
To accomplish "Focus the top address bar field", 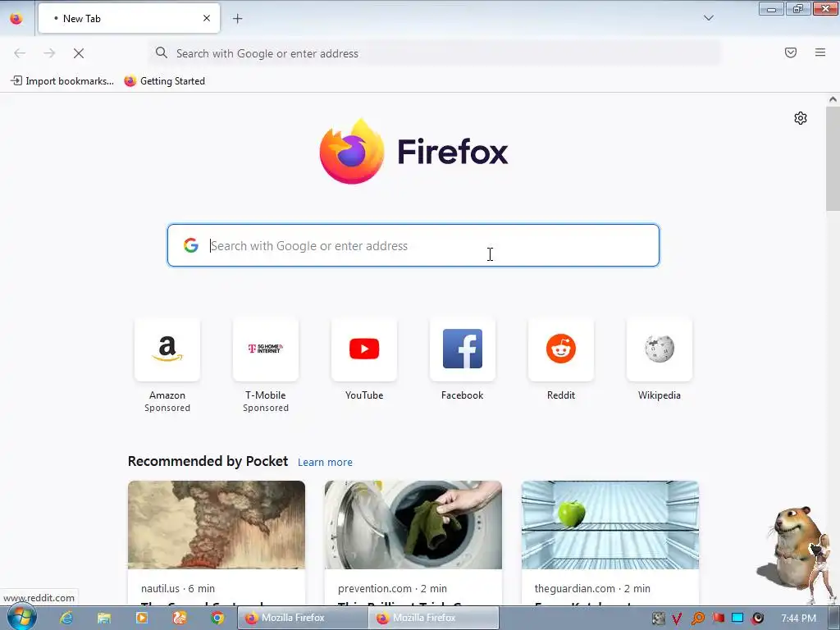I will pyautogui.click(x=435, y=53).
